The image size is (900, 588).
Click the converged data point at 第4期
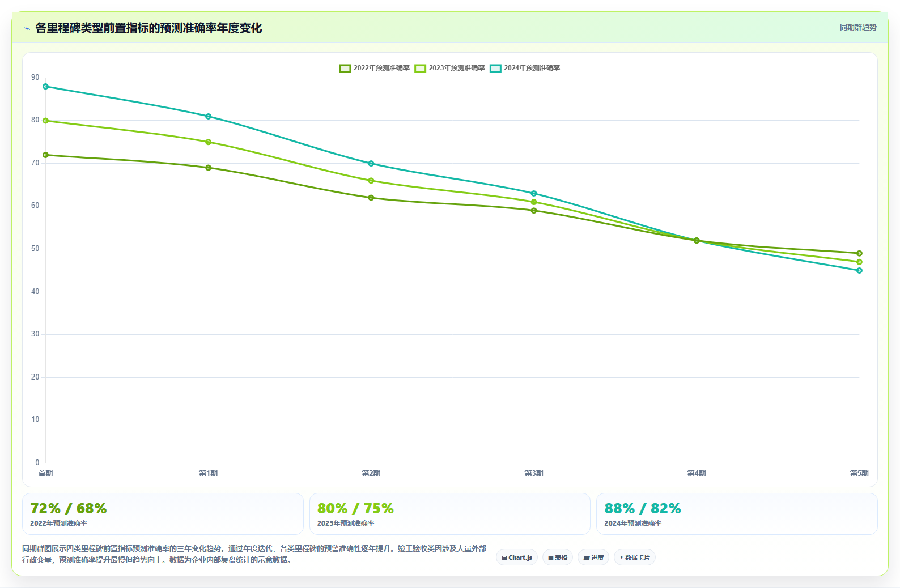[697, 241]
